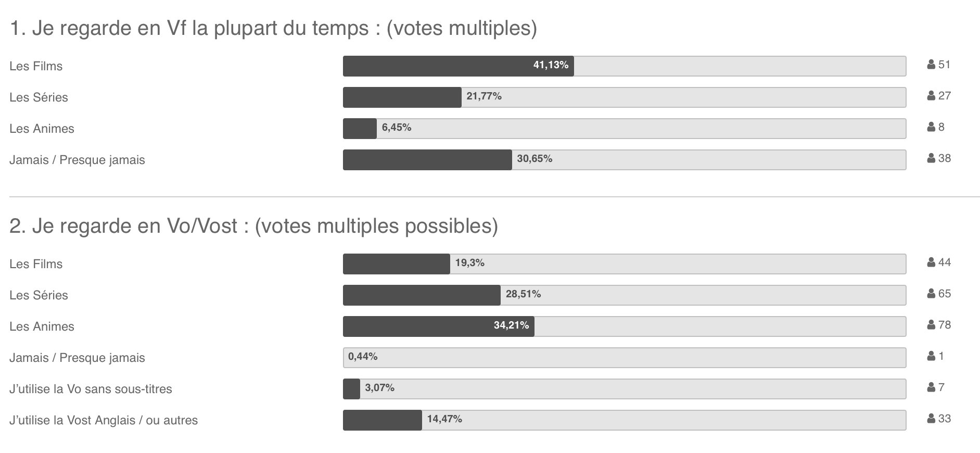980x453 pixels.
Task: Click question 2 title about Vo/Vost
Action: (x=253, y=226)
